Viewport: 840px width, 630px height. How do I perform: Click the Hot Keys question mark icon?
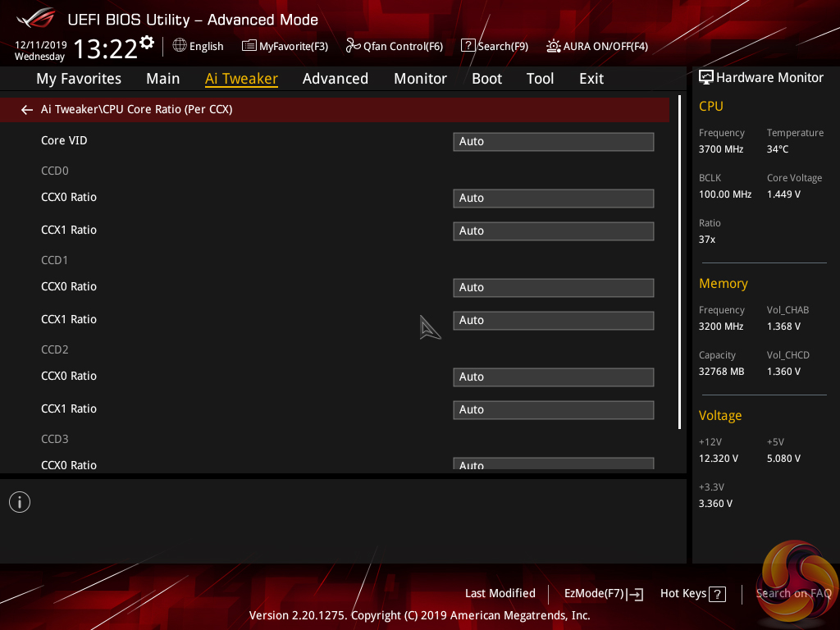click(x=717, y=594)
